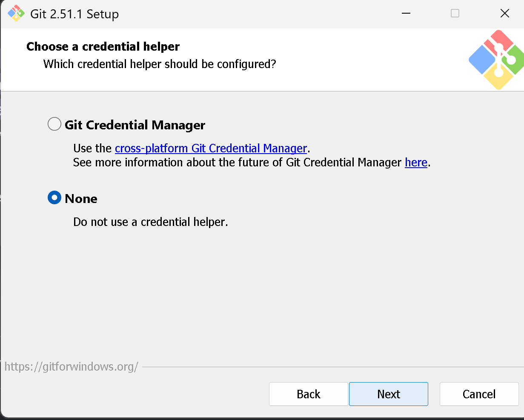Select the Git Credential Manager radio button
The width and height of the screenshot is (524, 420).
click(x=54, y=124)
